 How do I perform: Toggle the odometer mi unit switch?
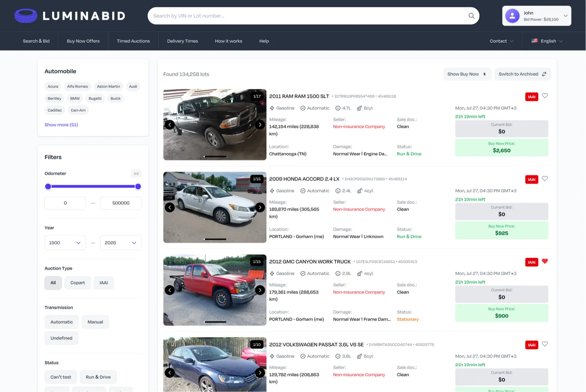pyautogui.click(x=136, y=174)
